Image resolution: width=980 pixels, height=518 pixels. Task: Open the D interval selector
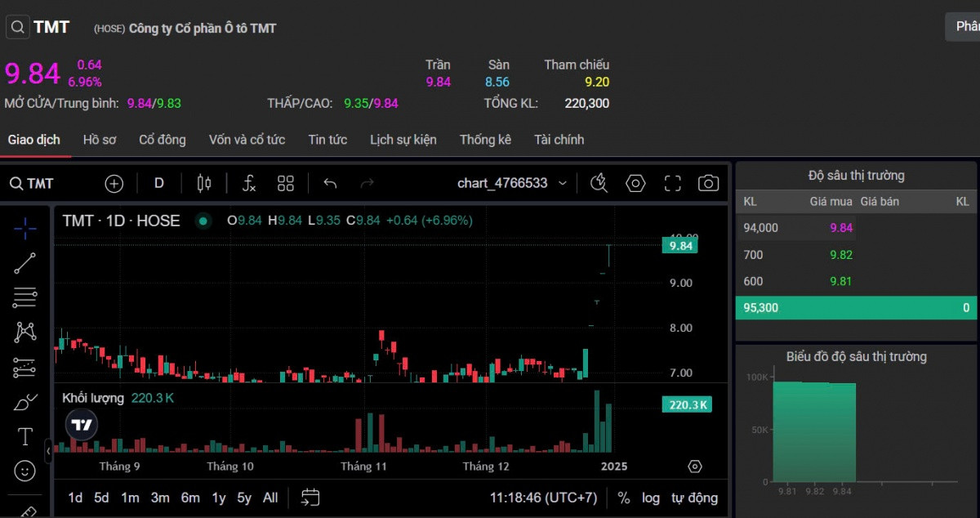pos(159,183)
